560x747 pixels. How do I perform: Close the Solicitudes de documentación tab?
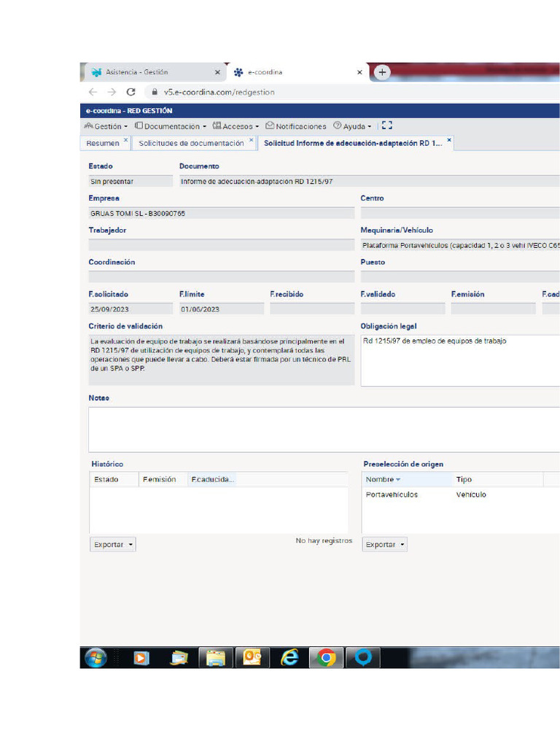(252, 140)
